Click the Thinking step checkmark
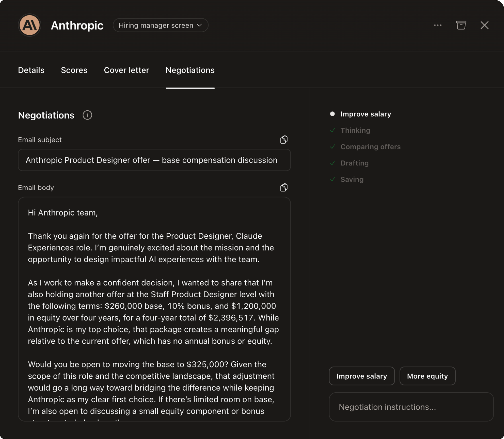The width and height of the screenshot is (504, 439). click(x=332, y=130)
